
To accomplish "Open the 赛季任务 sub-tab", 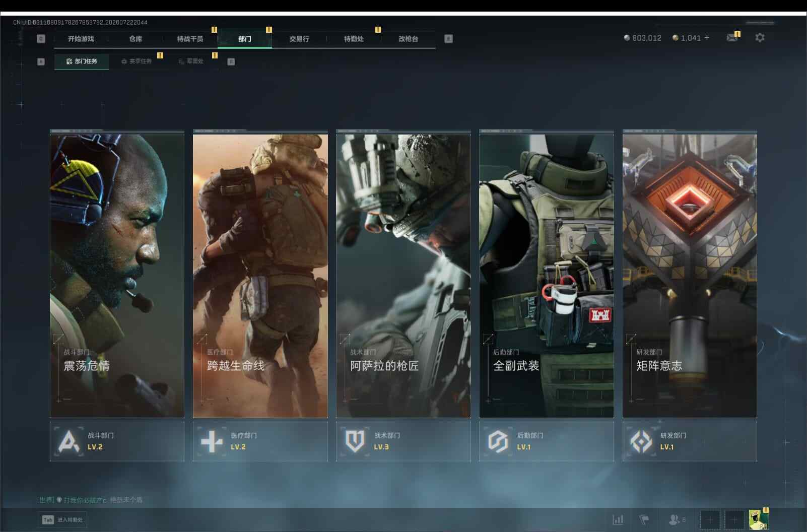I will point(137,61).
